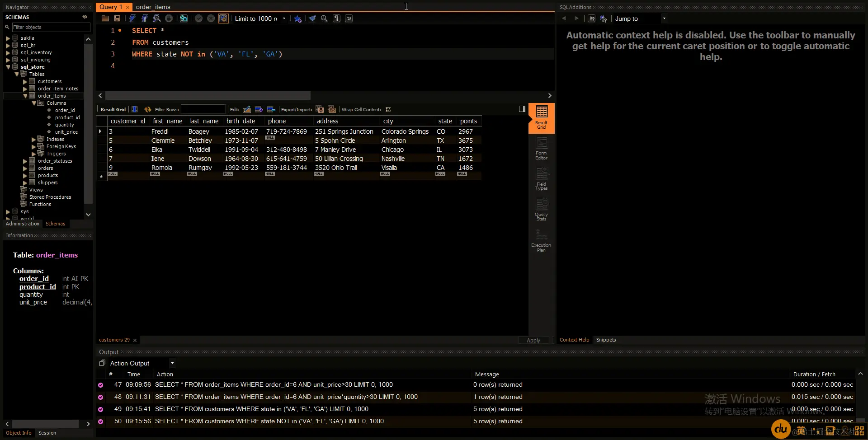
Task: Click the Filter Rows input field
Action: tap(203, 109)
